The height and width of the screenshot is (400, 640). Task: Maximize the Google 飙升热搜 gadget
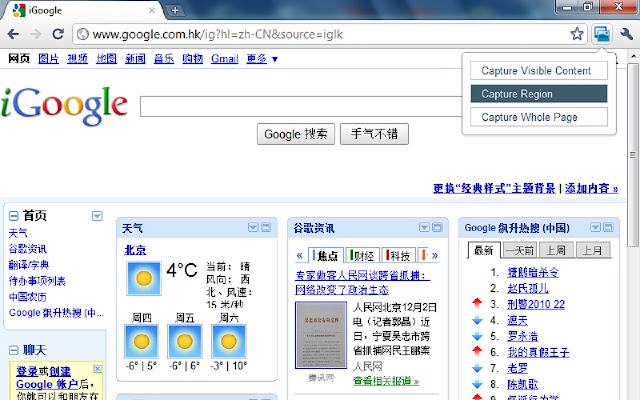tap(609, 227)
